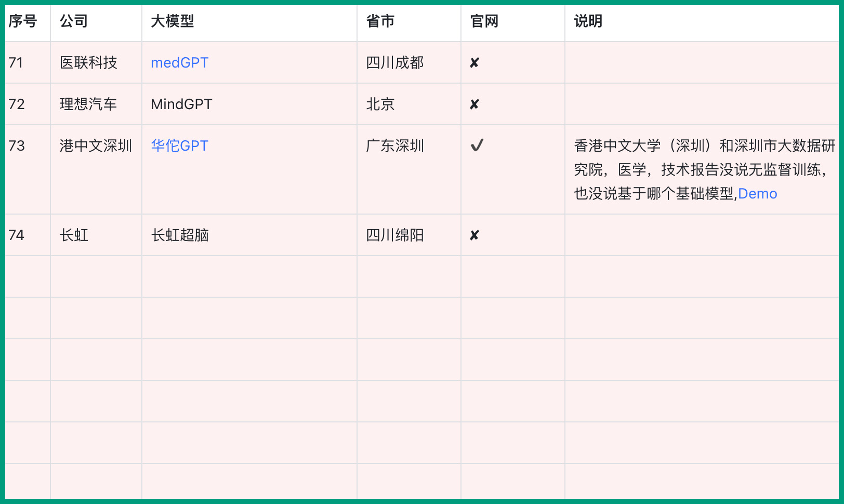Open the 华佗GPT link
Image resolution: width=844 pixels, height=504 pixels.
point(179,146)
